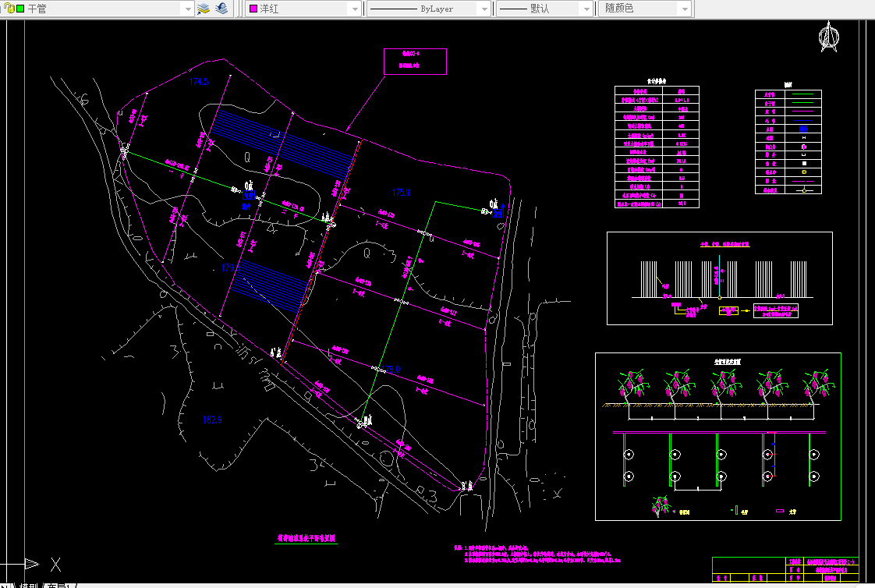This screenshot has width=875, height=588.
Task: Expand the 默认 lineweight dropdown
Action: click(x=586, y=9)
